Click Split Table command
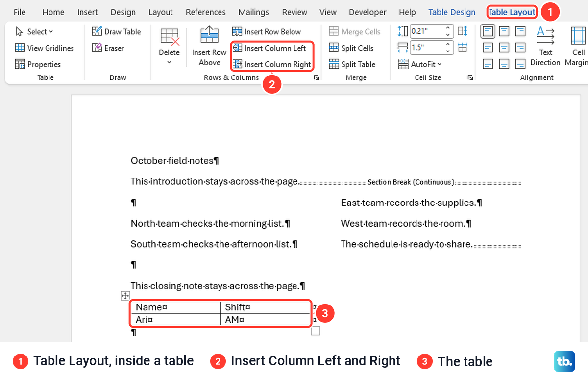 [x=352, y=64]
